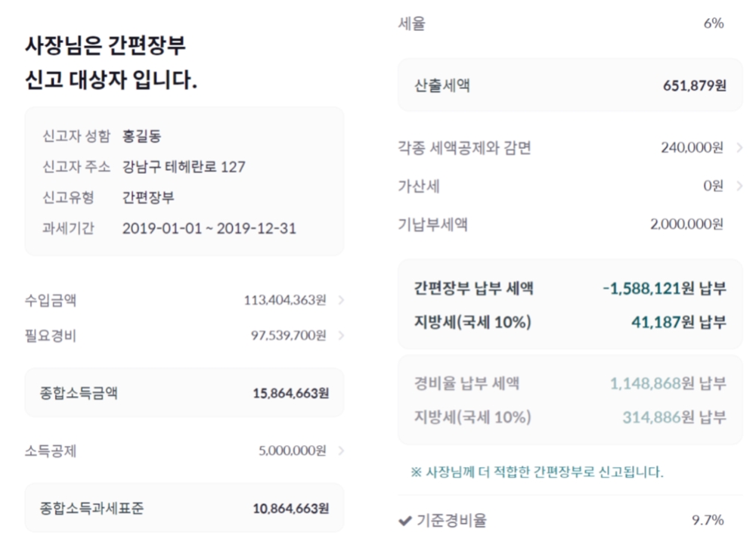Click the 종합소득과세표준 amount card
756x557 pixels.
click(x=182, y=508)
